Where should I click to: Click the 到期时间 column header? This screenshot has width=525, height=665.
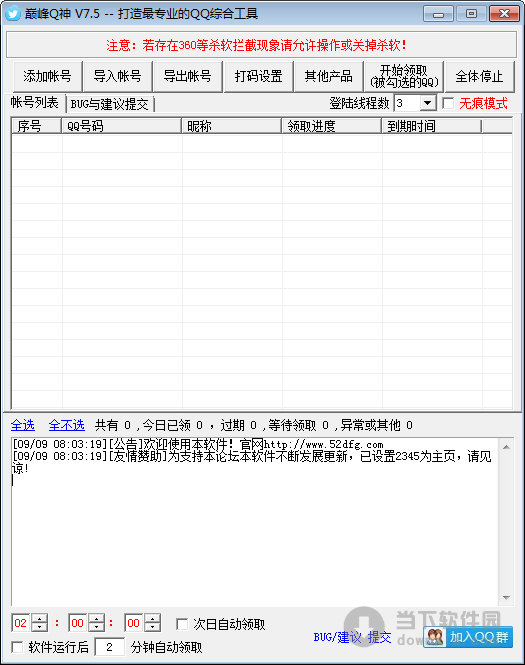point(432,126)
